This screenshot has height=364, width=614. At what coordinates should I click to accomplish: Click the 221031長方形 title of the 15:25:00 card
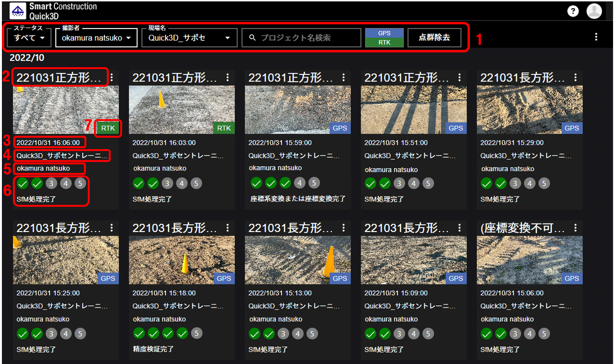(59, 228)
